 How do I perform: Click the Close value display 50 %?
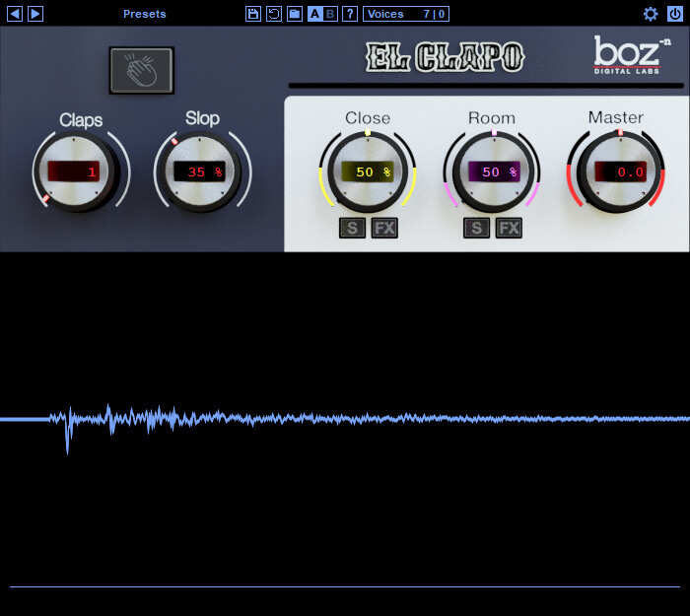click(368, 171)
